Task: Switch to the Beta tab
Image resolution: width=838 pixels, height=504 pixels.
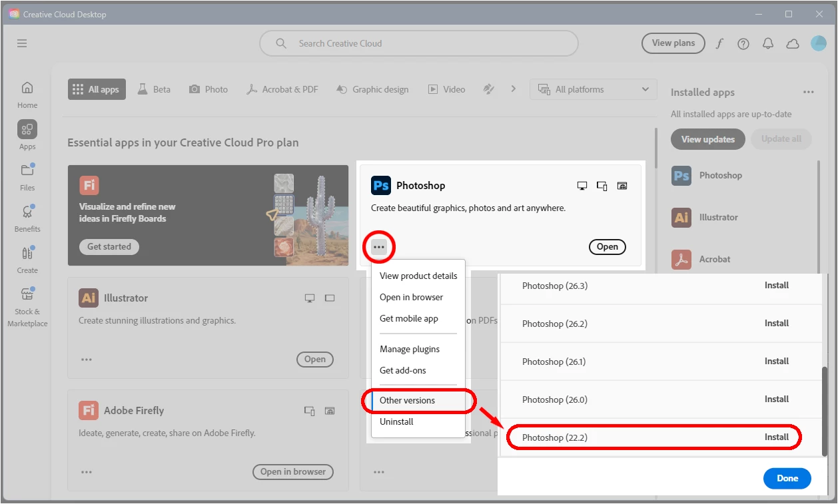Action: coord(154,89)
